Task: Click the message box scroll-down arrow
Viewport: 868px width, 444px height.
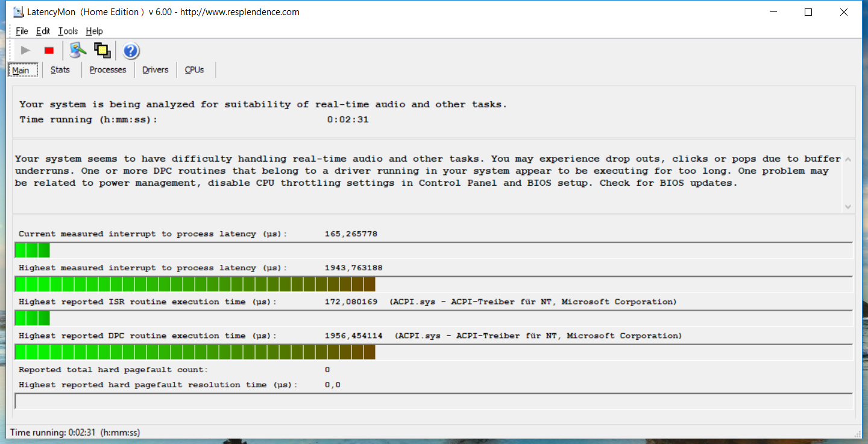Action: [848, 206]
